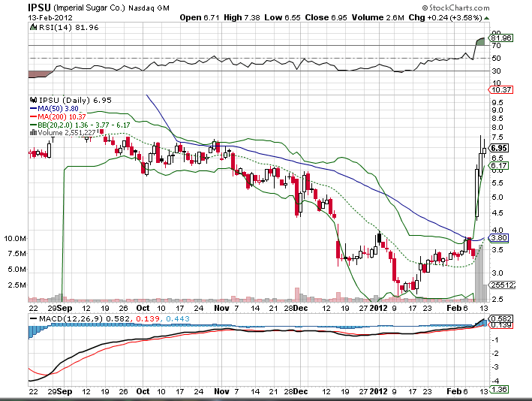Click the 0.582 MACD tag on right
Screen dimensions: 532x401
click(x=500, y=318)
